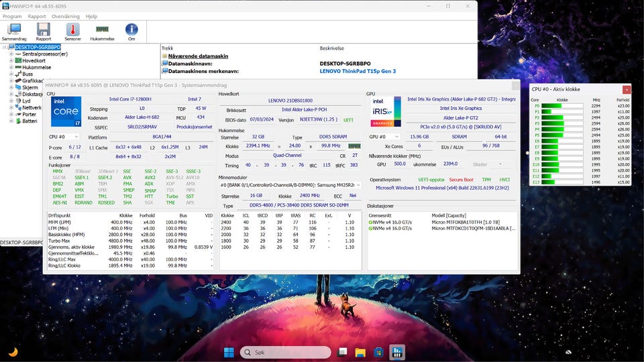Click the E13 core clock bar
Image resolution: width=644 pixels, height=362 pixels.
(x=562, y=182)
